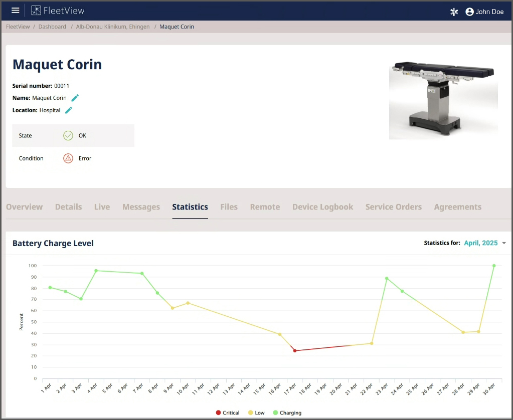Go to the Messages tab
This screenshot has width=513, height=420.
(x=141, y=207)
